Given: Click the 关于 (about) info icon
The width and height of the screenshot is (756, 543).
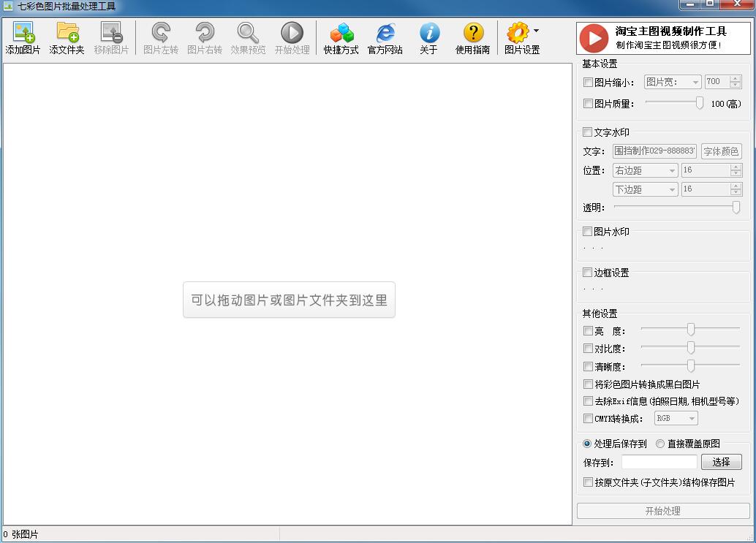Looking at the screenshot, I should coord(429,33).
